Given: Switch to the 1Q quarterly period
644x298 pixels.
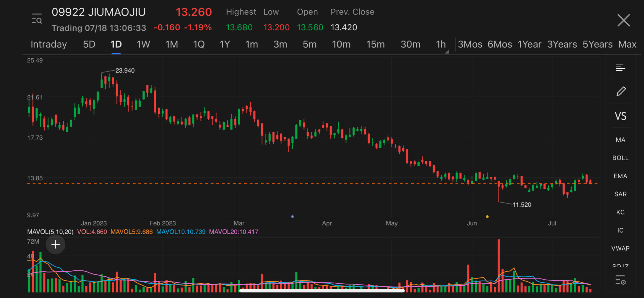Looking at the screenshot, I should pyautogui.click(x=198, y=44).
